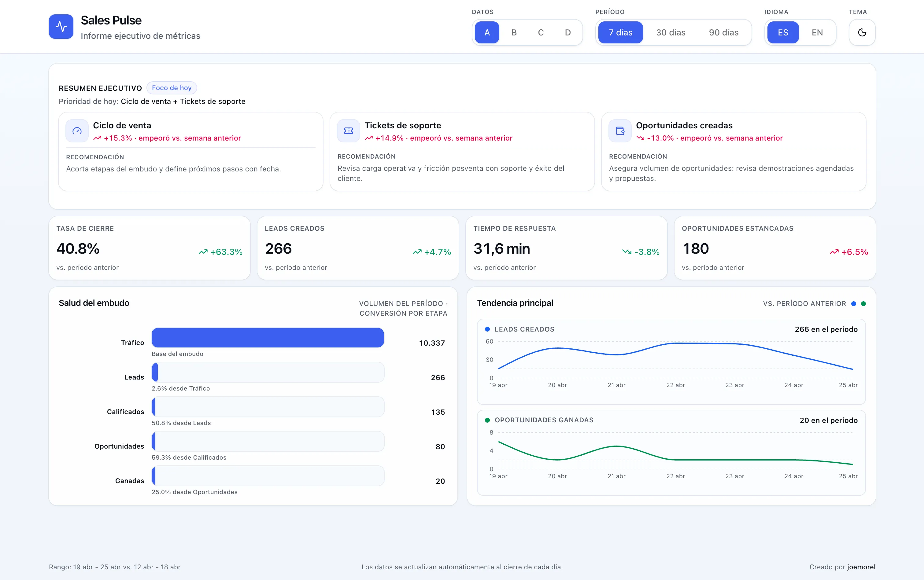Click the blue Leads creados trend line

coord(675,343)
